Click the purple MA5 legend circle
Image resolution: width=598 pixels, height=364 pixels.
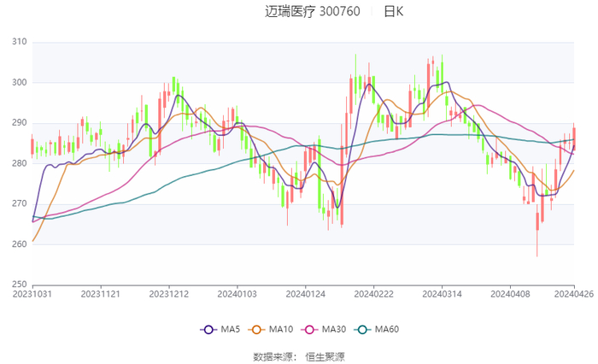207,330
